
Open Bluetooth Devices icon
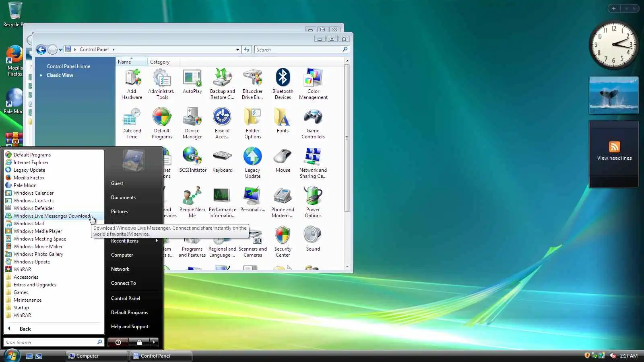coord(283,84)
